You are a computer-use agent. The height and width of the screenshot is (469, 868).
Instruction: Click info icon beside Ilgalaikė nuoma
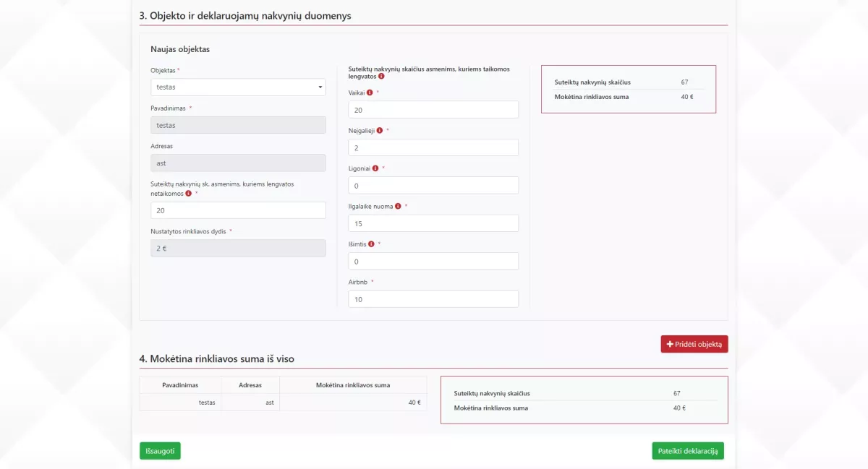point(399,206)
